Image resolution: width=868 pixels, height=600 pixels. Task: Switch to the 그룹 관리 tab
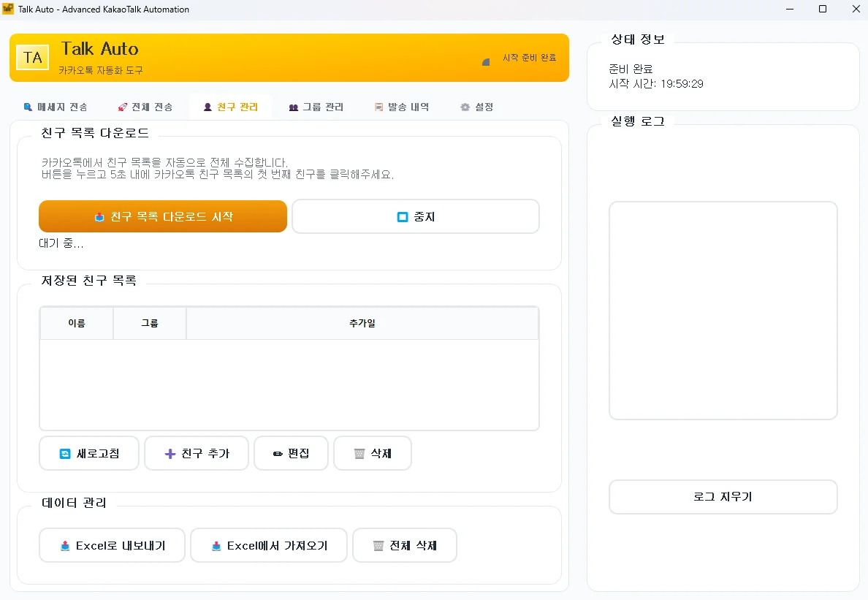click(315, 107)
